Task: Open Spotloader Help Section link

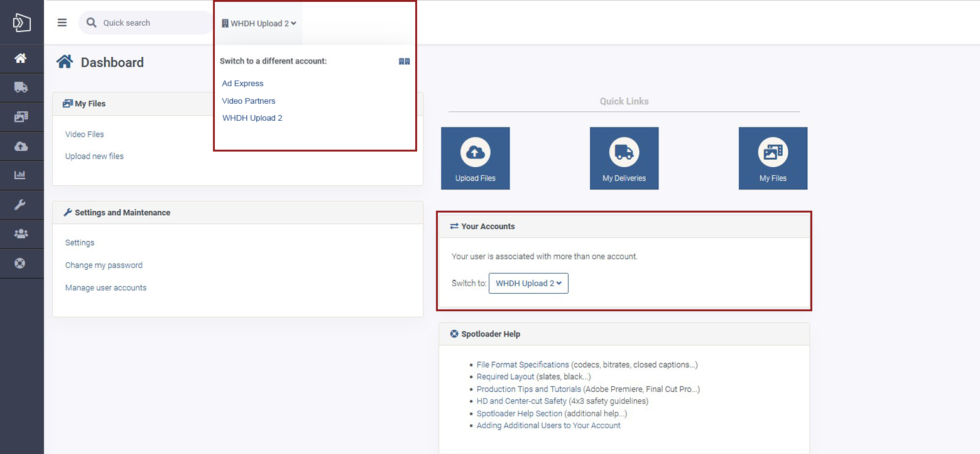Action: [x=520, y=413]
